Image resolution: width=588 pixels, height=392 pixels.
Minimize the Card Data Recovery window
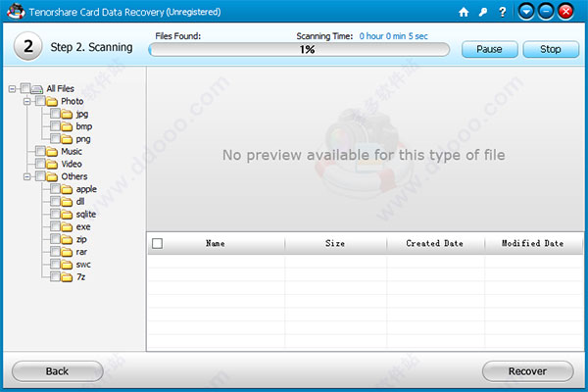click(x=546, y=12)
